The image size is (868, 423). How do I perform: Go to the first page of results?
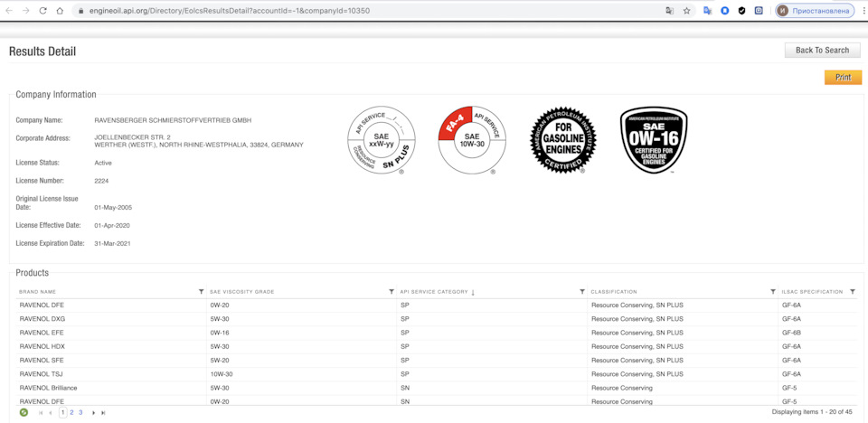41,412
